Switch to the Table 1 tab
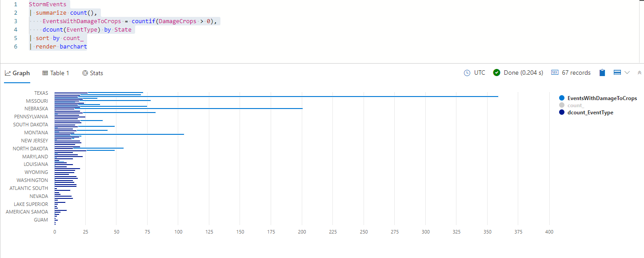This screenshot has width=644, height=258. (x=56, y=73)
